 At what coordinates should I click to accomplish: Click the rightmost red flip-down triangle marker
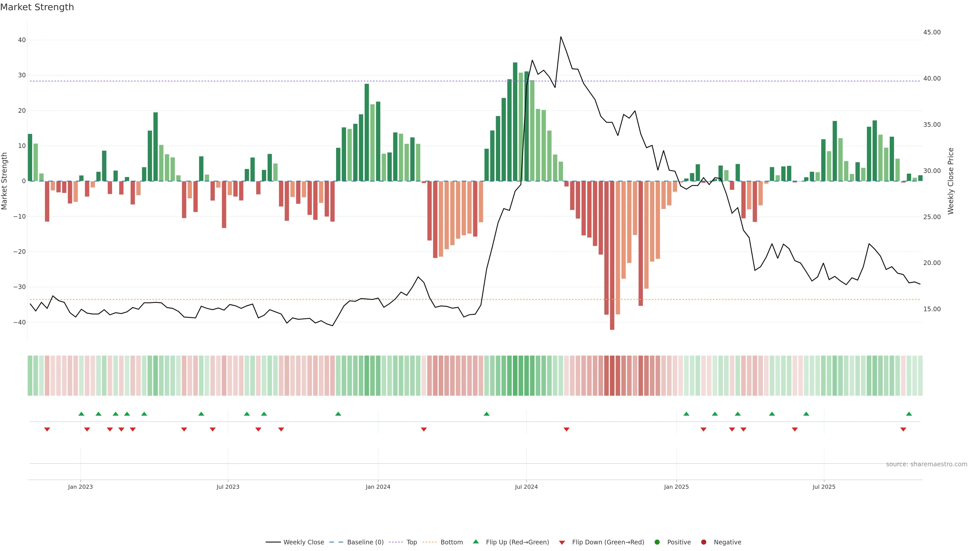click(903, 429)
